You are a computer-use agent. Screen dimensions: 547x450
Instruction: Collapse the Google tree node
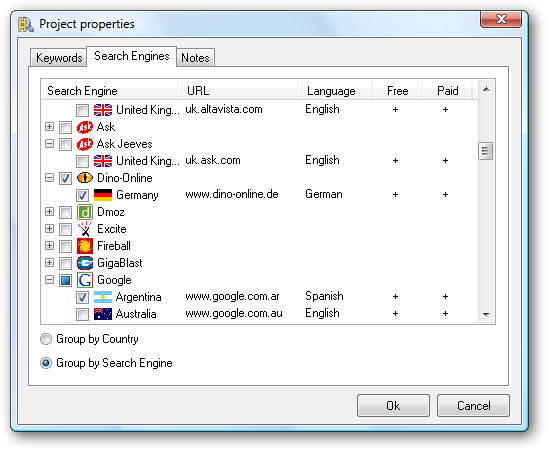point(50,280)
